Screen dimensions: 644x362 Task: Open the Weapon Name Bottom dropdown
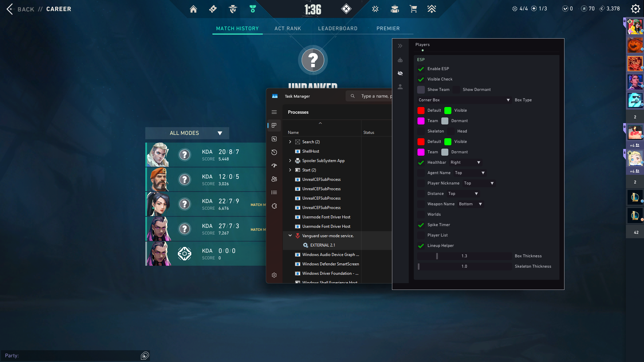tap(471, 204)
